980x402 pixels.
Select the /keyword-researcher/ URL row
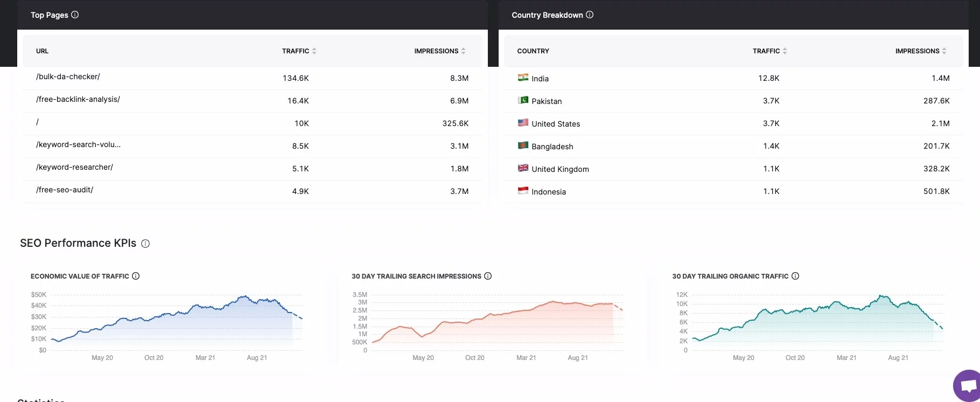click(74, 167)
